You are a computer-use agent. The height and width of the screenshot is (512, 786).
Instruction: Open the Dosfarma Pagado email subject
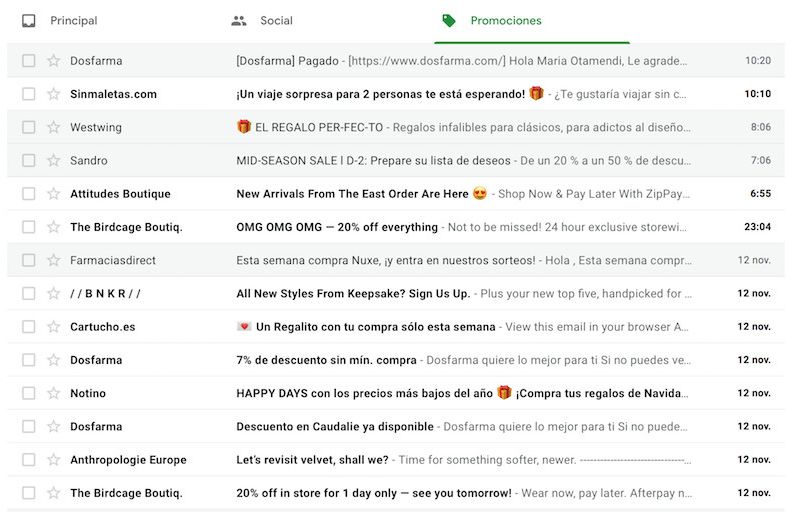click(287, 61)
